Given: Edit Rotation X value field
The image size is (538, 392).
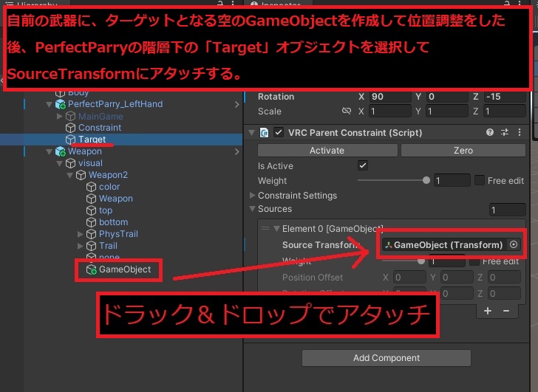Looking at the screenshot, I should pyautogui.click(x=390, y=97).
